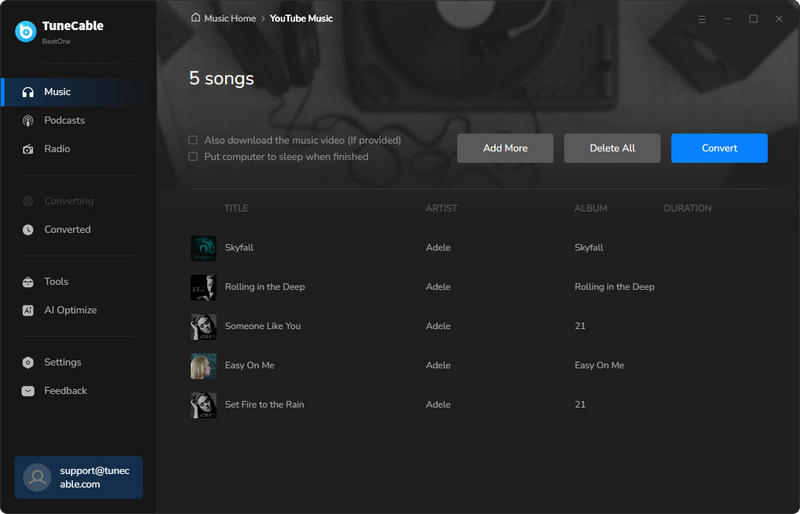Click the gear icon beside Settings
The image size is (800, 514).
(28, 362)
